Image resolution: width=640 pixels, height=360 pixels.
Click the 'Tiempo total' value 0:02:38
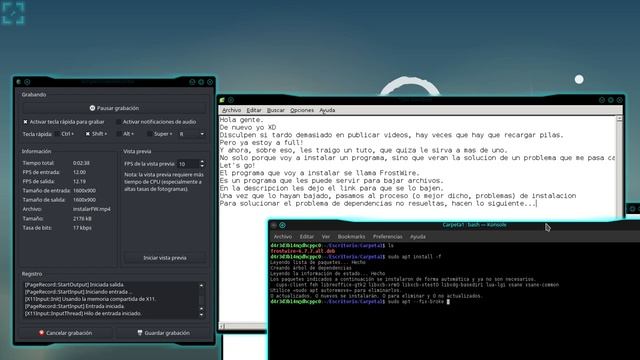pyautogui.click(x=81, y=163)
